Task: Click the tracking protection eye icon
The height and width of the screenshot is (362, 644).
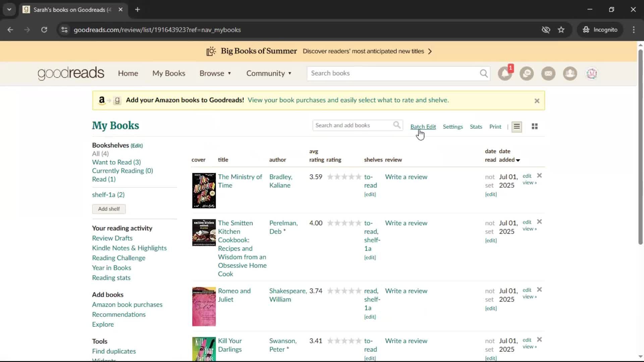Action: click(x=546, y=29)
